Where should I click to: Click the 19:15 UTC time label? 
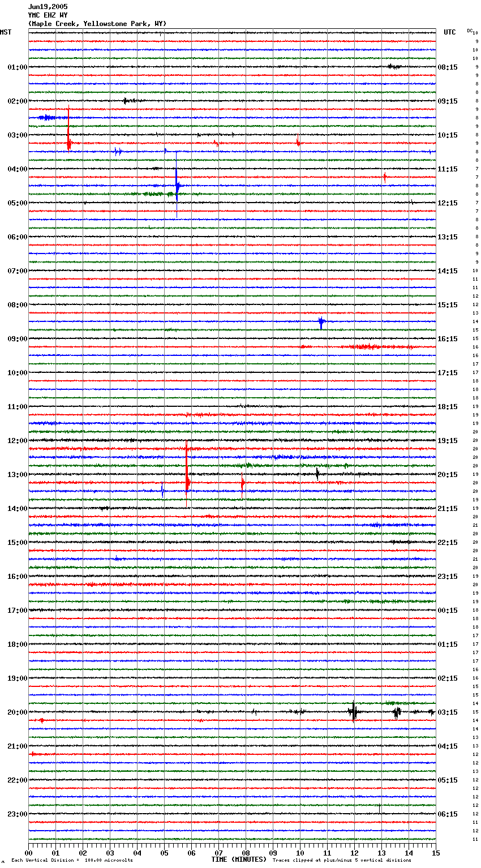(448, 441)
